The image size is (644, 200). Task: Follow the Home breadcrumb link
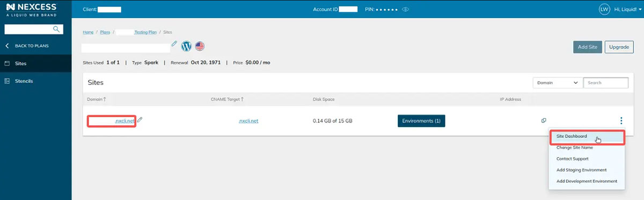pyautogui.click(x=88, y=32)
